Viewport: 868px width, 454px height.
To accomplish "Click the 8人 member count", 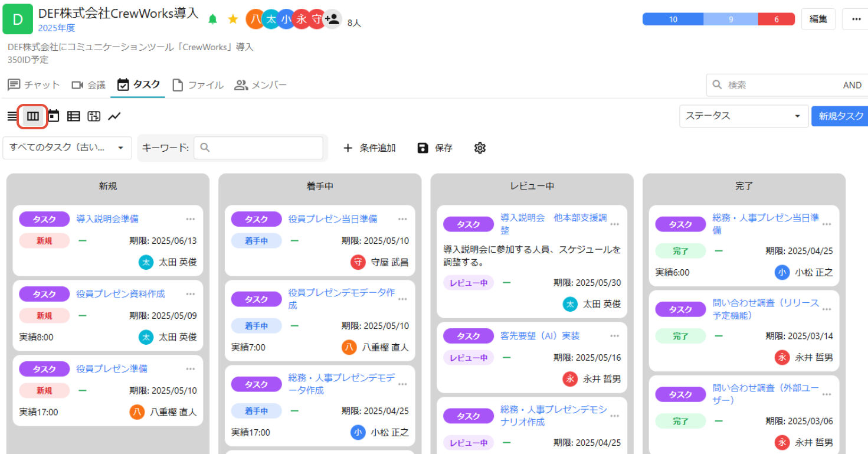I will [x=354, y=23].
